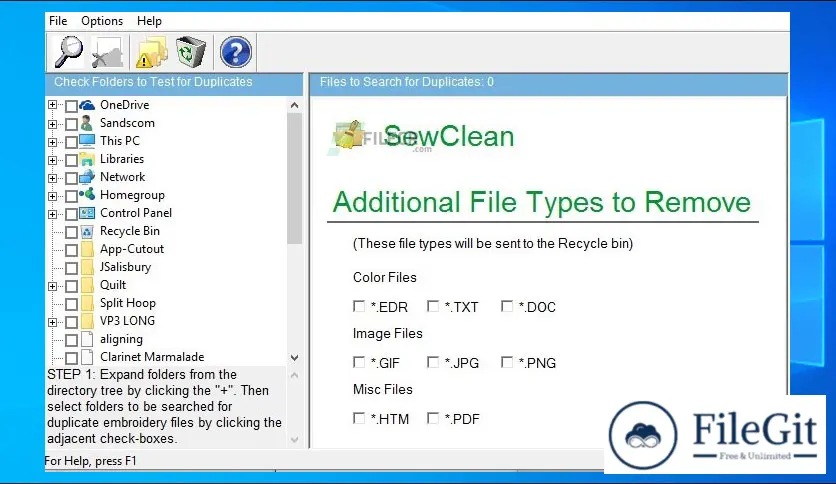Enable the *.DOC file type checkbox
The height and width of the screenshot is (484, 836).
[507, 306]
